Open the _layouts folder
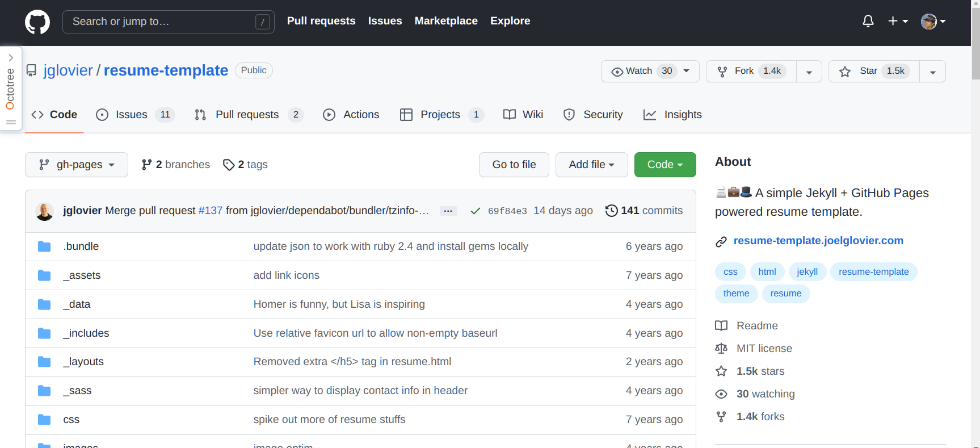The width and height of the screenshot is (980, 448). click(83, 362)
